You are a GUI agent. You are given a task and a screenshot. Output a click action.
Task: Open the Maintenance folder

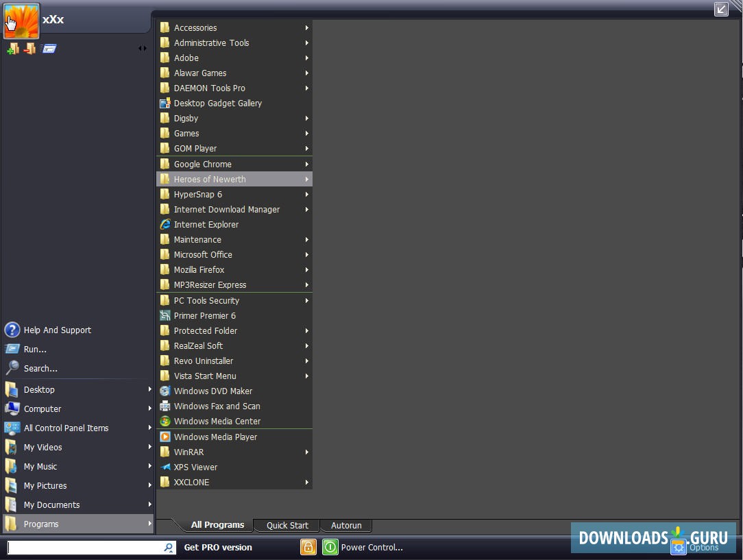(234, 240)
